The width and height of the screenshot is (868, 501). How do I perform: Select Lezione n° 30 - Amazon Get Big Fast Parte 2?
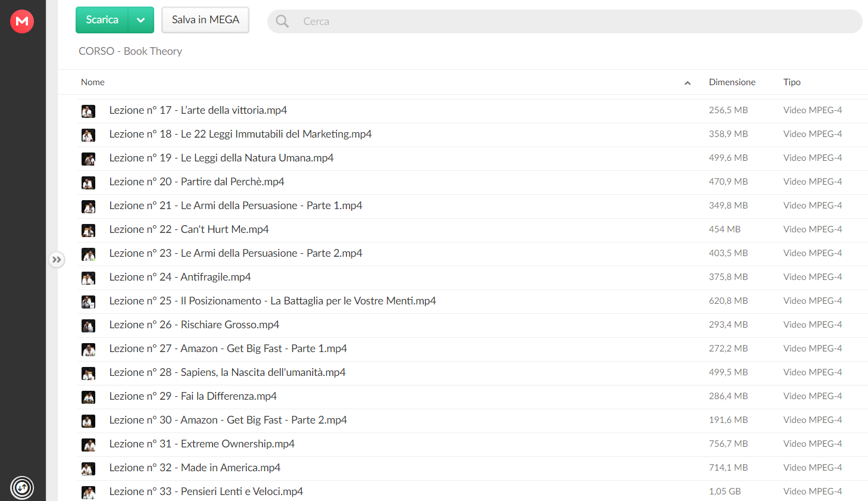pos(228,420)
